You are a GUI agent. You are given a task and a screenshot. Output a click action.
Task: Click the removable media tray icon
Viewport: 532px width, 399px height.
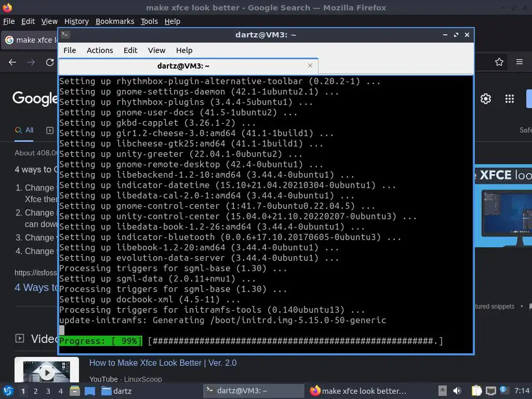(443, 391)
